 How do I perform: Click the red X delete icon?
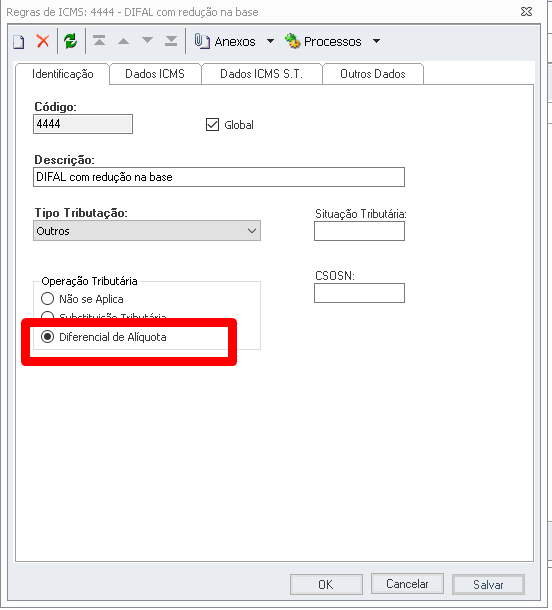point(43,41)
